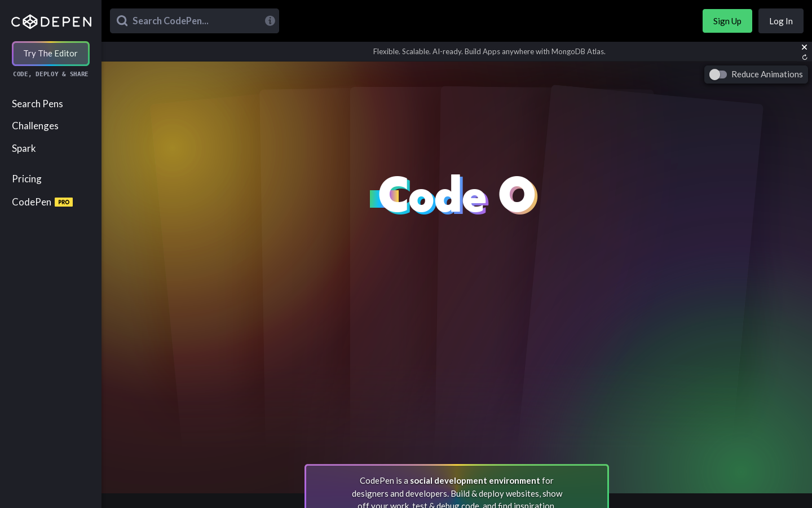View the Pricing page
The width and height of the screenshot is (812, 508).
point(27,179)
